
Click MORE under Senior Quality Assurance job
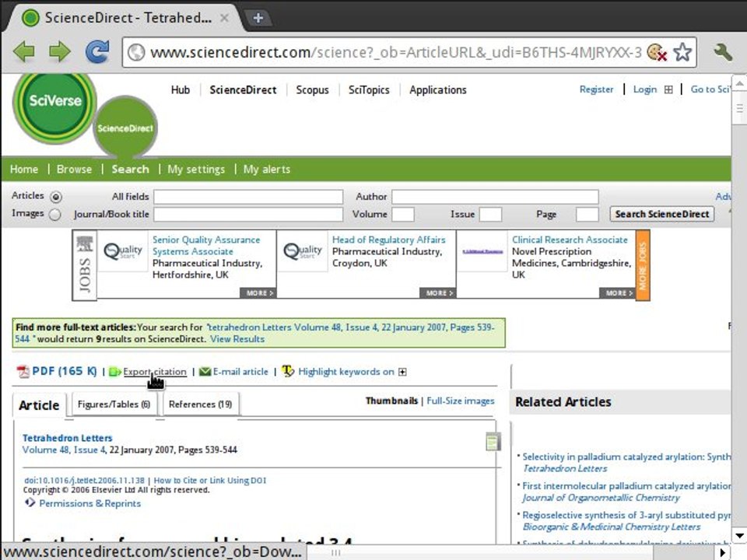(258, 293)
